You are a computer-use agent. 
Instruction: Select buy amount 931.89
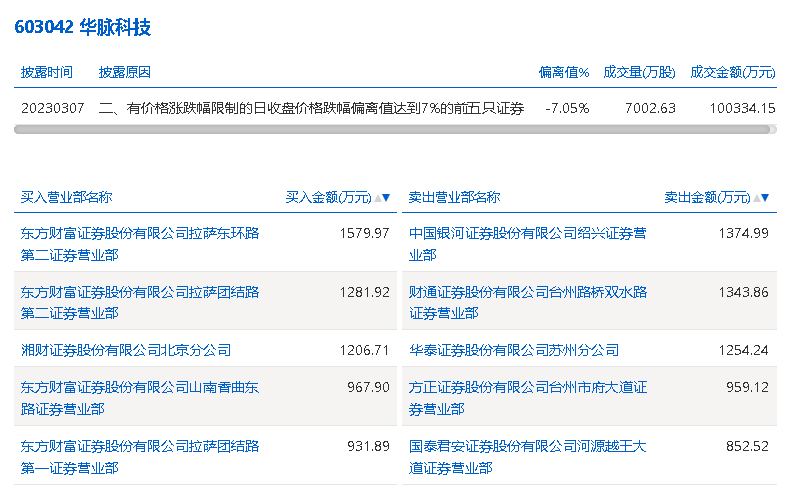pos(368,446)
